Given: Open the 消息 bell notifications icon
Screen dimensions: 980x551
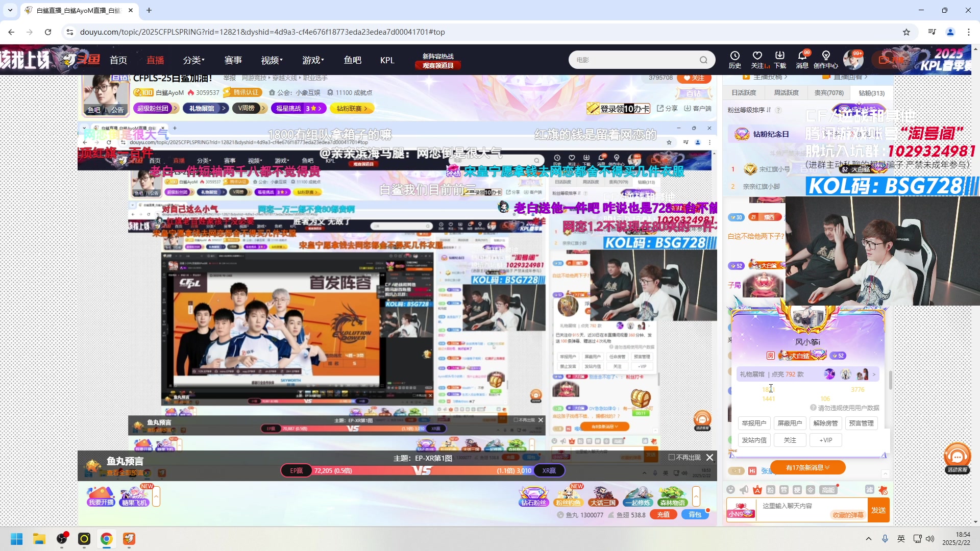Looking at the screenshot, I should (x=802, y=59).
